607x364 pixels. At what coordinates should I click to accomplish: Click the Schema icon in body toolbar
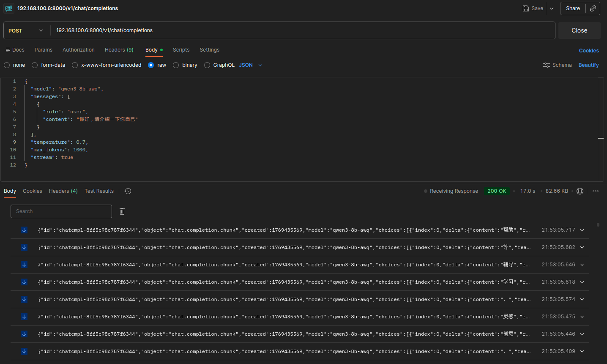pyautogui.click(x=547, y=65)
